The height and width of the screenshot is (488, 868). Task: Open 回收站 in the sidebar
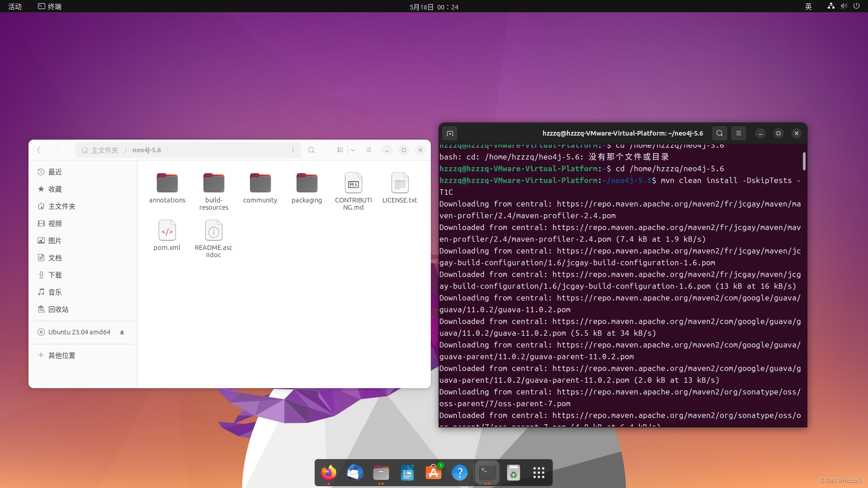(83, 310)
